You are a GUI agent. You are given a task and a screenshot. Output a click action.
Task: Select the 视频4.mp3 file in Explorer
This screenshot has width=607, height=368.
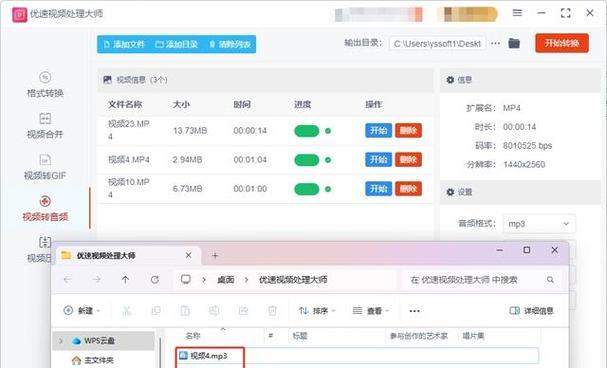[x=209, y=356]
